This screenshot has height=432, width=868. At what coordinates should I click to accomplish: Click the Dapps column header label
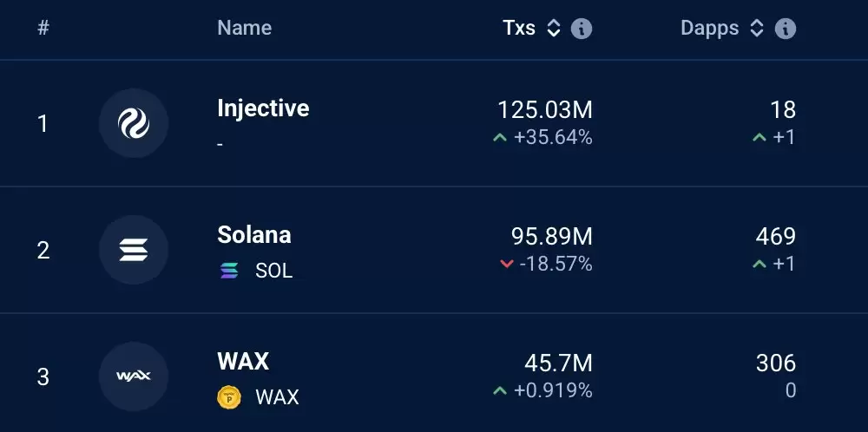pyautogui.click(x=710, y=28)
